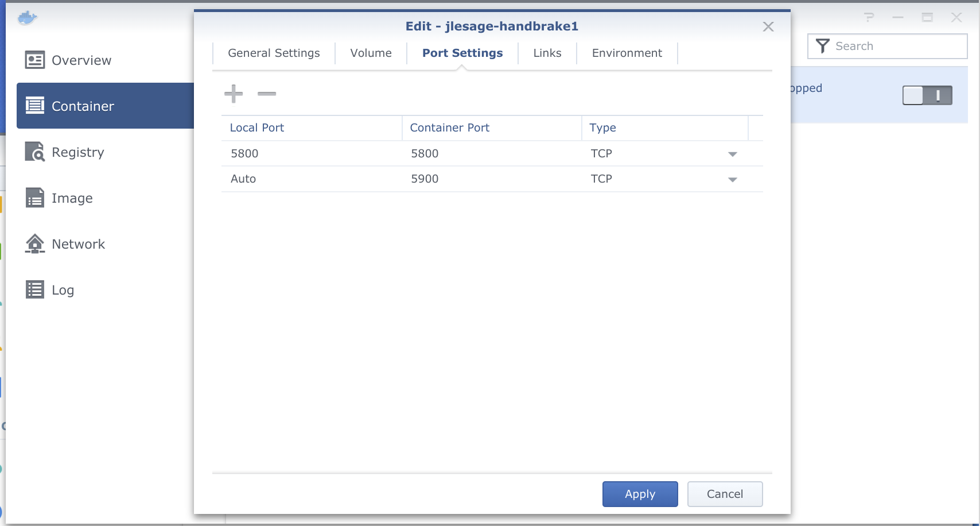The height and width of the screenshot is (526, 980).
Task: View the Log section
Action: tap(63, 289)
